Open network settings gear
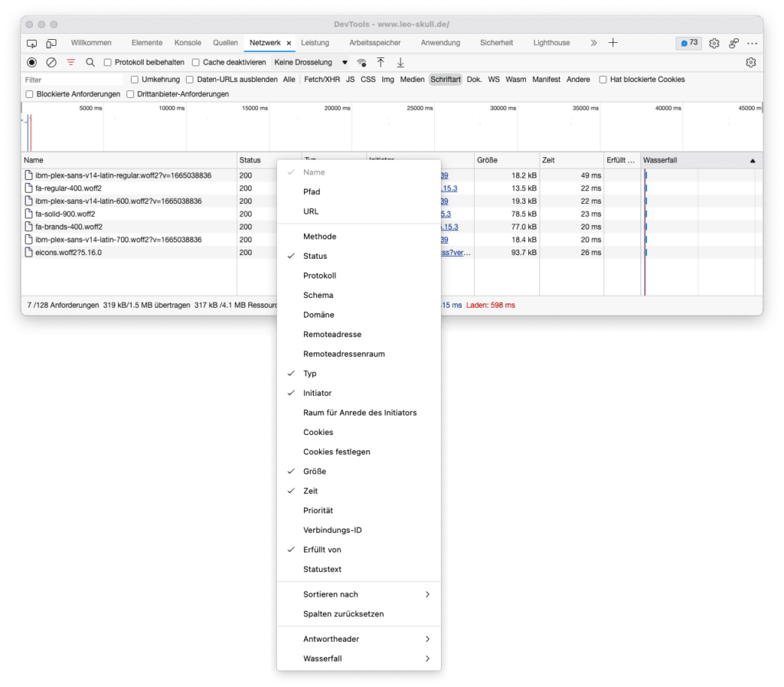The width and height of the screenshot is (784, 687). pyautogui.click(x=751, y=62)
